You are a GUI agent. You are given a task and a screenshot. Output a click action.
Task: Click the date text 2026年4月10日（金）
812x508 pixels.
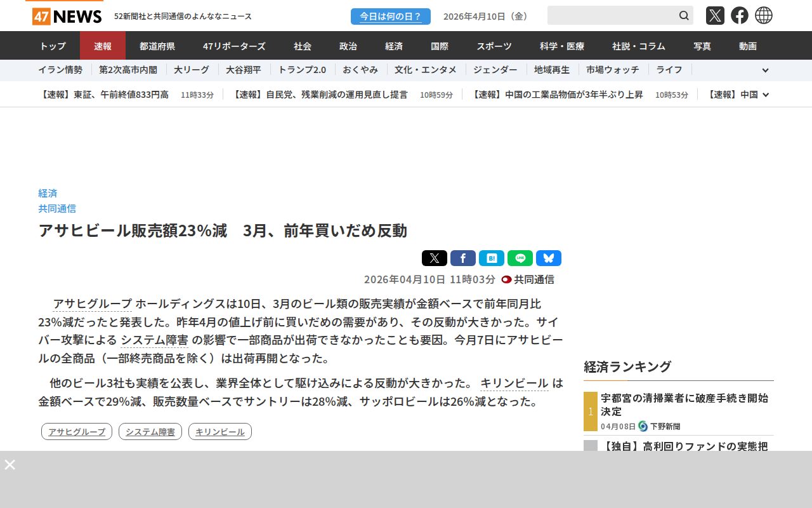coord(487,17)
